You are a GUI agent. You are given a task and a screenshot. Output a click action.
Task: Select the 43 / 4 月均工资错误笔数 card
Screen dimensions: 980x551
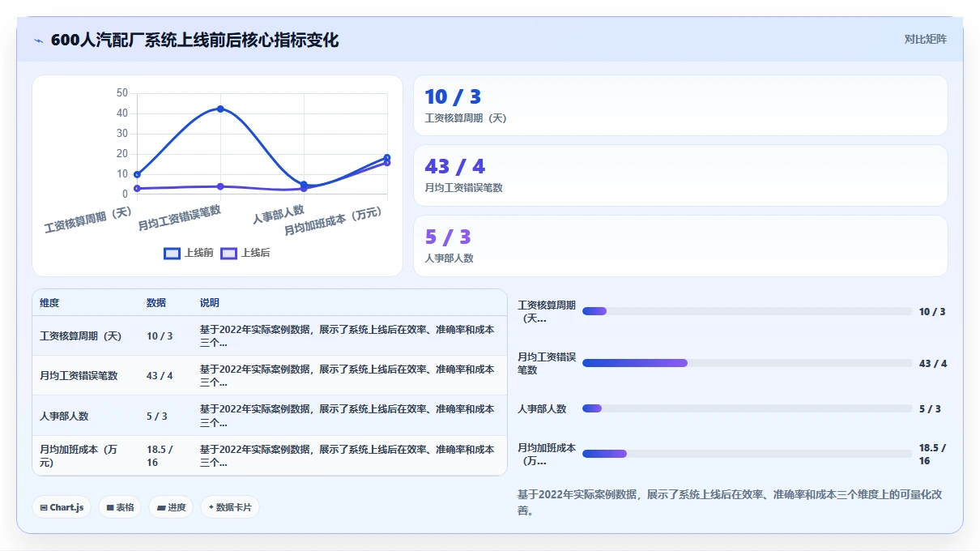(x=680, y=176)
